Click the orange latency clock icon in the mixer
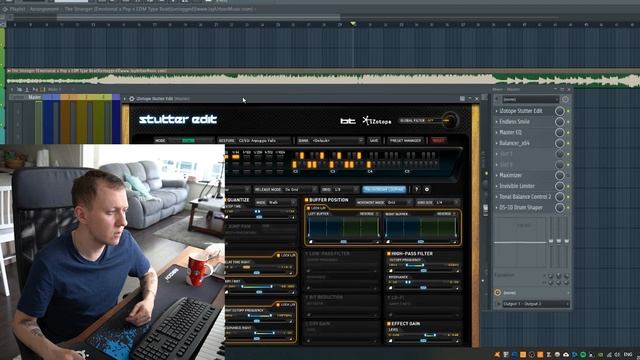This screenshot has height=360, width=640. 497,293
